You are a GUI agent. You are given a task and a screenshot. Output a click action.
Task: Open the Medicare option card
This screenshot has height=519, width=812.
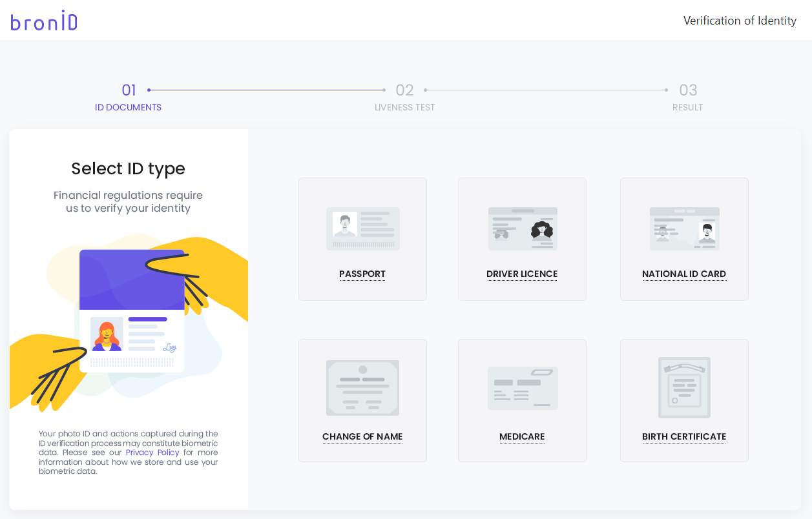[522, 400]
